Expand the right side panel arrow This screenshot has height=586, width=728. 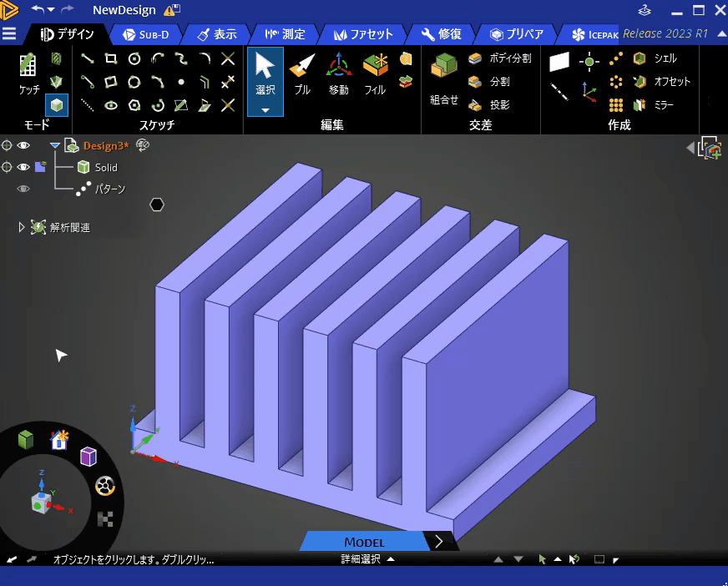pos(690,148)
